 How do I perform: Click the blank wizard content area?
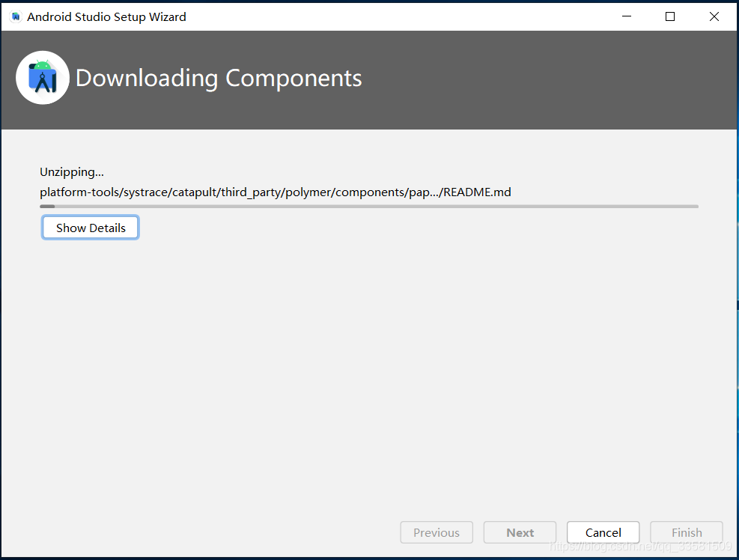(369, 368)
